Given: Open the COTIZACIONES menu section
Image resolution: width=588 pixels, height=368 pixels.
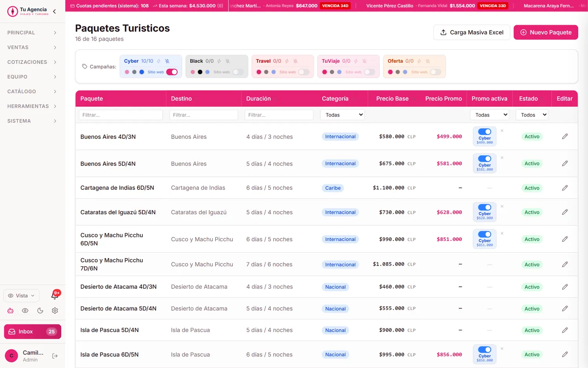Looking at the screenshot, I should point(33,62).
